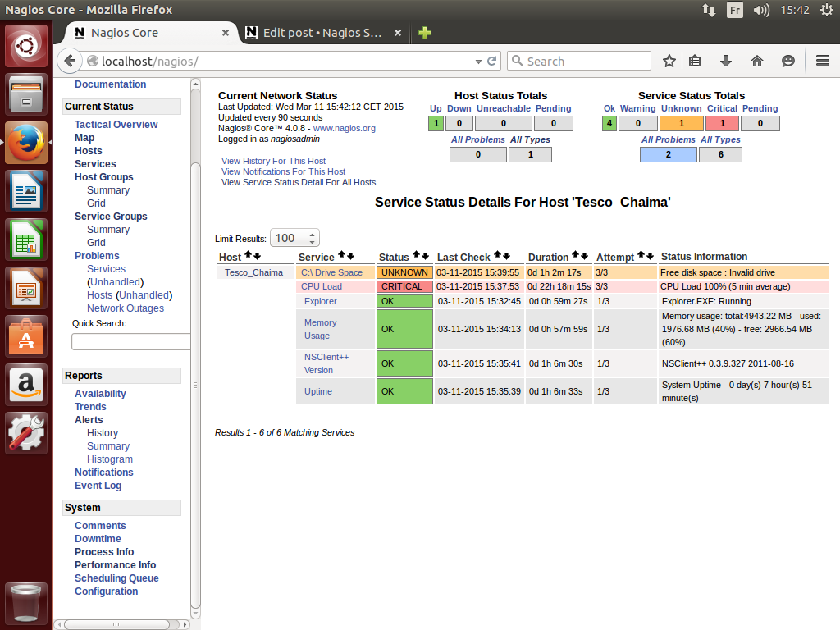The image size is (840, 630).
Task: Open sound volume indicator menu
Action: (761, 10)
